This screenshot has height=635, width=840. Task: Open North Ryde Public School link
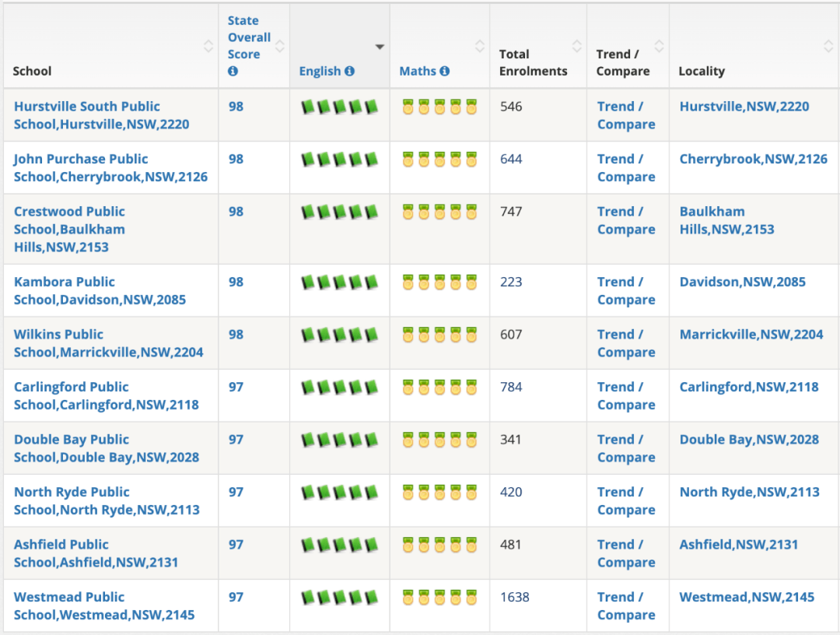[107, 500]
